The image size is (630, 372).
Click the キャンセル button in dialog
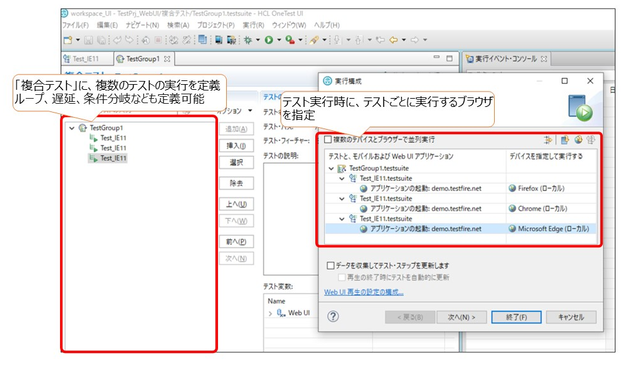[571, 317]
